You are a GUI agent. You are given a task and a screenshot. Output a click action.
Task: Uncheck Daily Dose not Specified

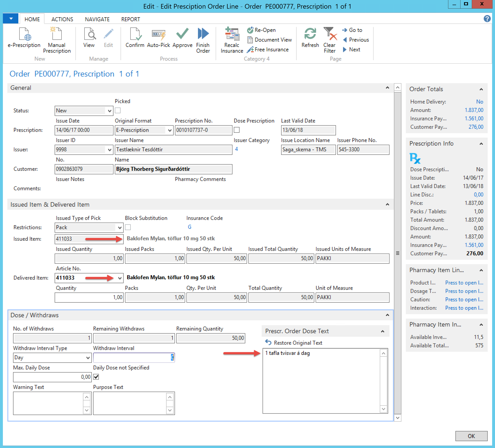pyautogui.click(x=96, y=377)
